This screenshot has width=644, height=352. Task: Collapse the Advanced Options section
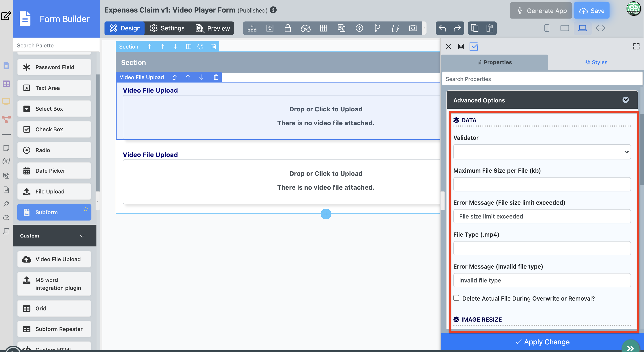click(x=625, y=100)
